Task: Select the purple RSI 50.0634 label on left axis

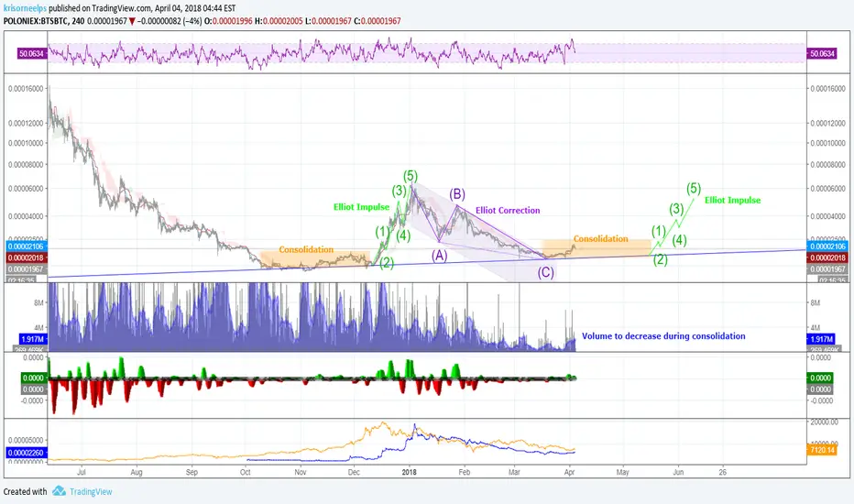Action: coord(31,53)
